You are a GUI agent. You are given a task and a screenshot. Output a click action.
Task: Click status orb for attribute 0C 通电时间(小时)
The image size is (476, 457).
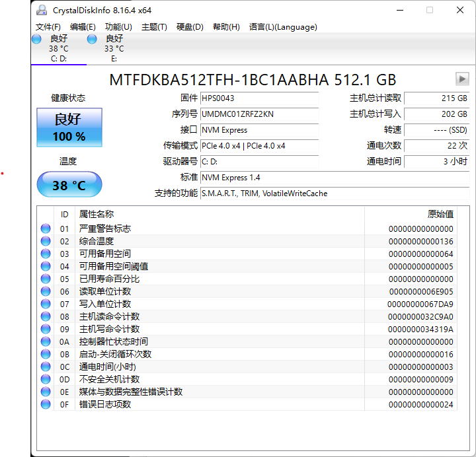coord(46,367)
